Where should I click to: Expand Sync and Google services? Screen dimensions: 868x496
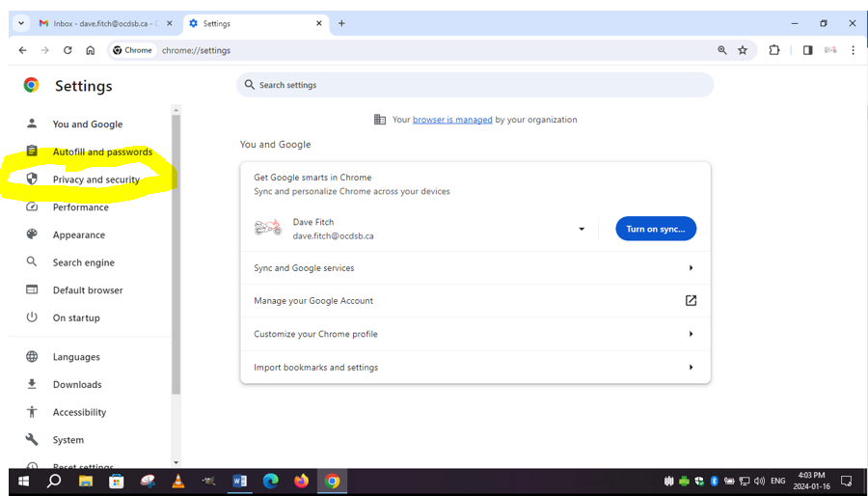(475, 268)
